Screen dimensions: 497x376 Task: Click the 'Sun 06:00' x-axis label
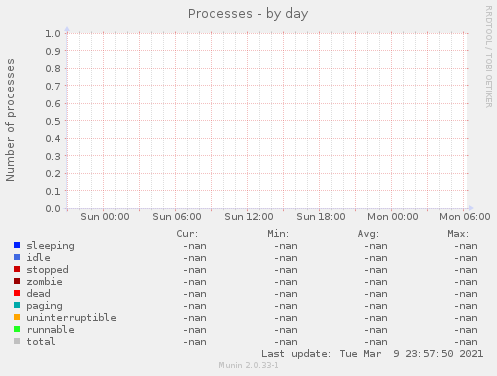(177, 217)
